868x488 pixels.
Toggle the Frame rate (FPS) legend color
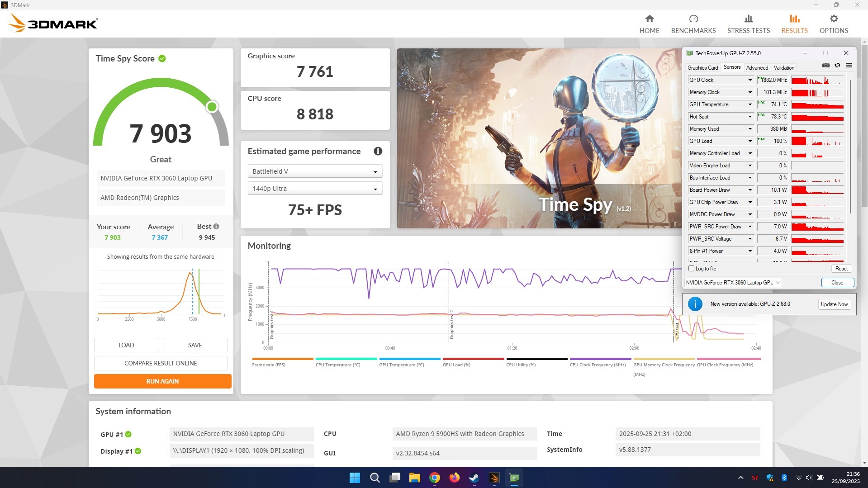click(x=282, y=359)
